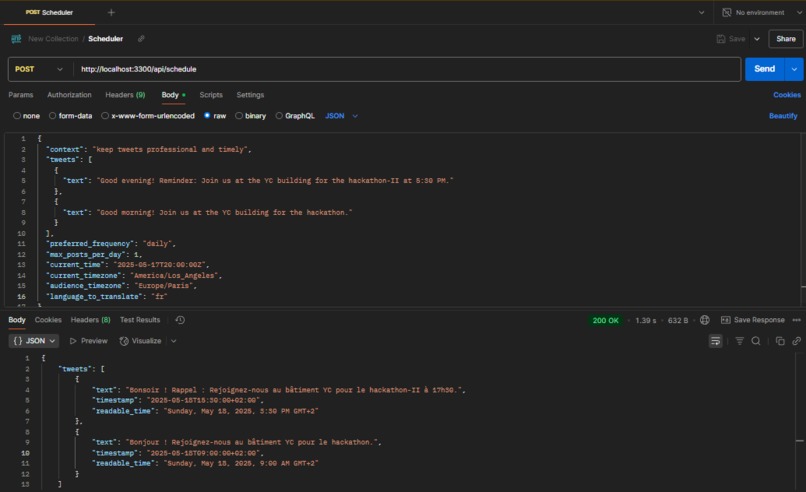The width and height of the screenshot is (806, 492).
Task: Click the response body scrollbar
Action: pyautogui.click(x=800, y=422)
